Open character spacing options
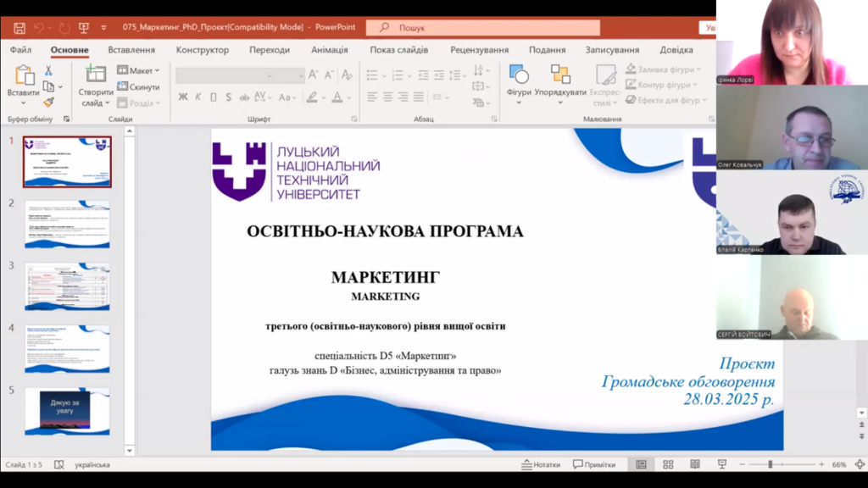868x488 pixels. coord(263,97)
